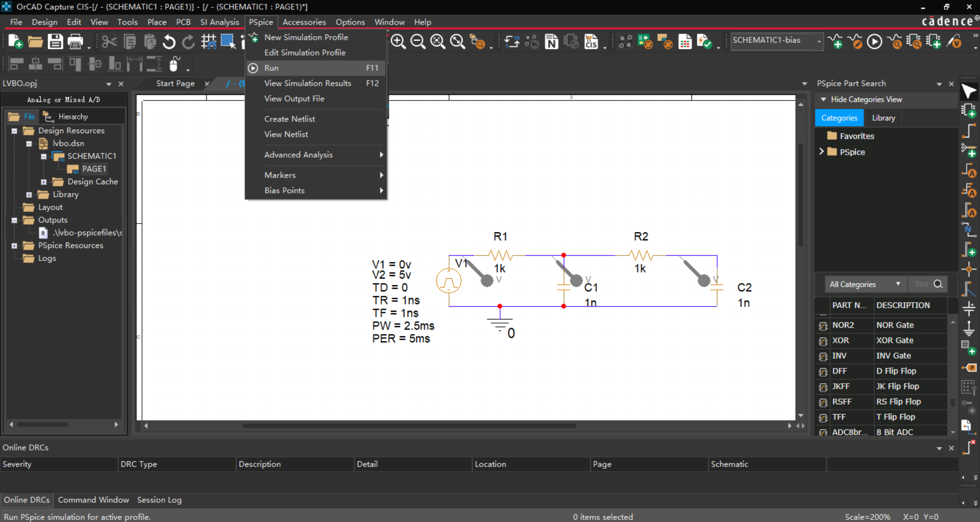Choose the Place Part tool
The height and width of the screenshot is (522, 980).
pyautogui.click(x=969, y=110)
